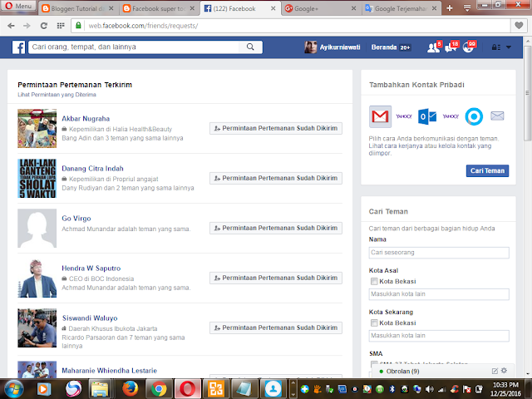Open globe notifications icon
Screen dimensions: 532x399
coord(469,47)
